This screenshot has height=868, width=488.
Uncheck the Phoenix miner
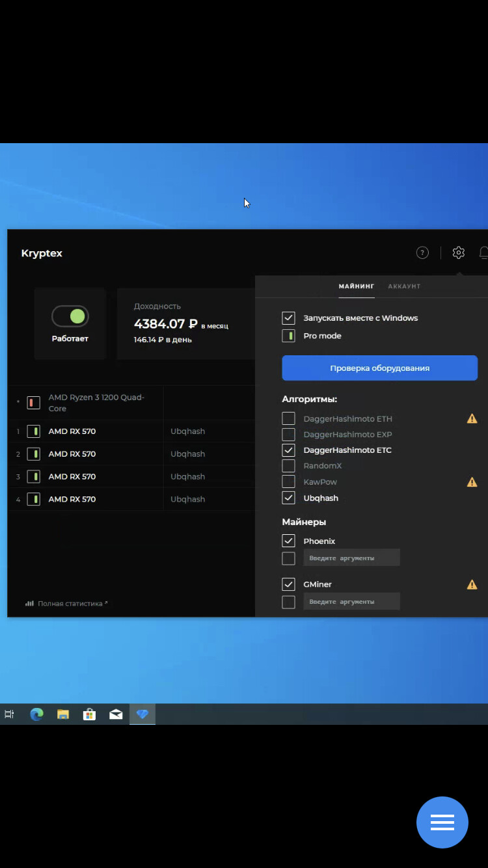[288, 541]
